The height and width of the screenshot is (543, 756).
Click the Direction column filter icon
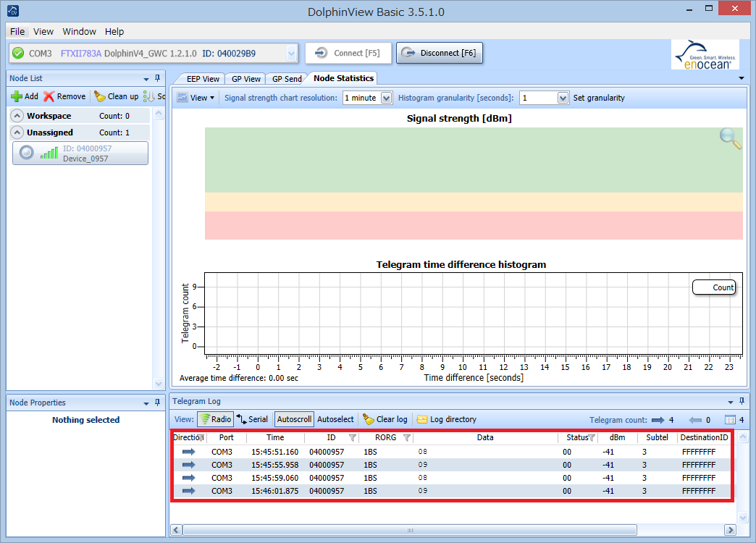[x=201, y=438]
